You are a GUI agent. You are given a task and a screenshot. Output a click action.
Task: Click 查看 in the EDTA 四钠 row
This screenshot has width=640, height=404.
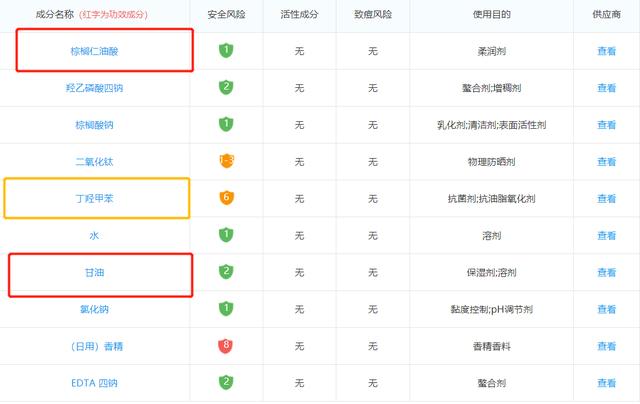click(607, 383)
